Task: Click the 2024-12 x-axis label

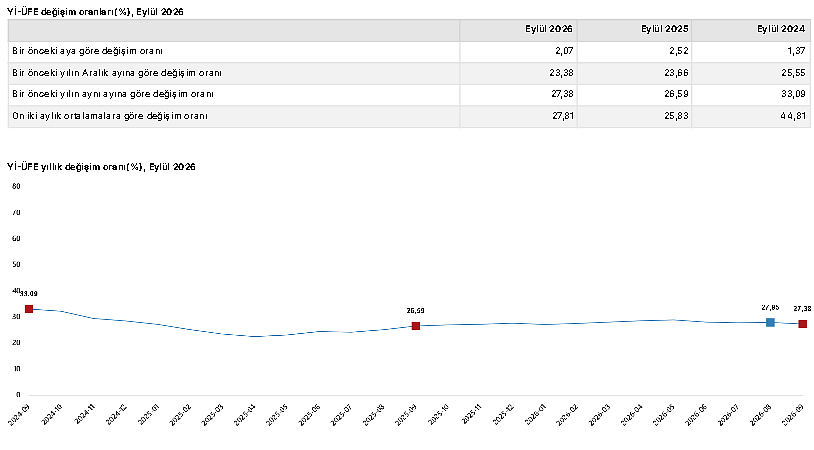Action: tap(116, 415)
